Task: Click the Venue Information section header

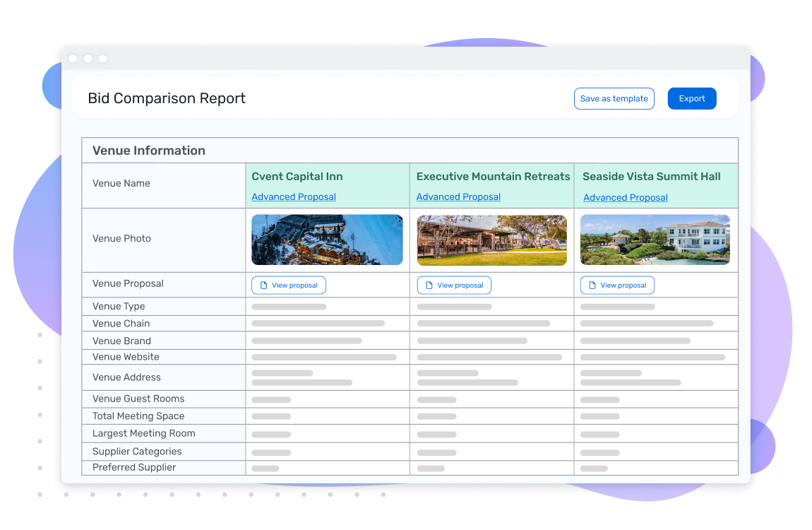Action: point(148,150)
